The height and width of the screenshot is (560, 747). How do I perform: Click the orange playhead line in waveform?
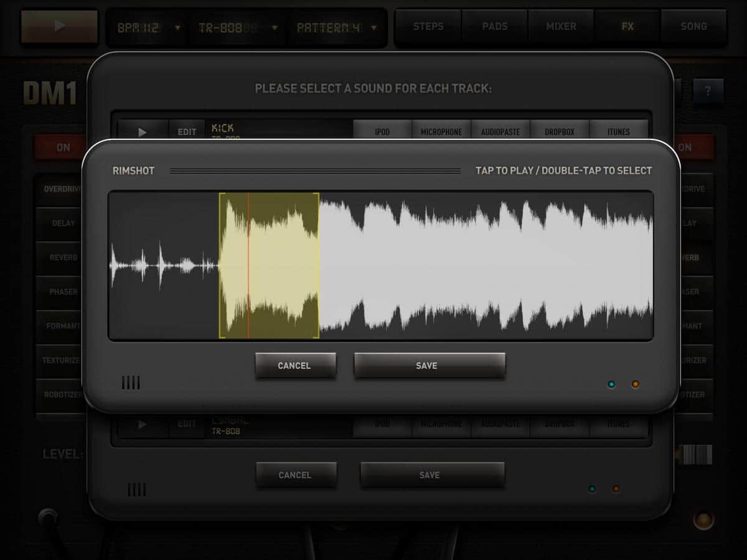click(x=248, y=266)
